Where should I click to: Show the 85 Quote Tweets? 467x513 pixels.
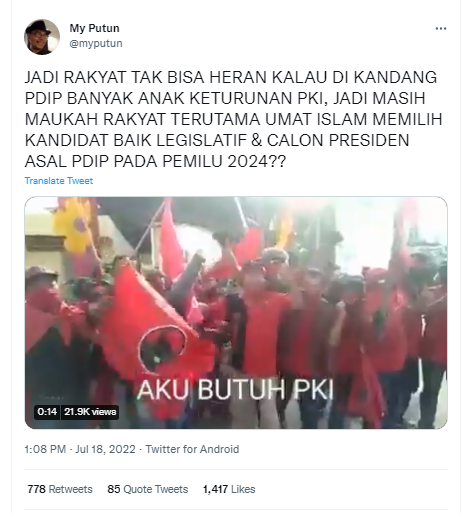point(148,489)
